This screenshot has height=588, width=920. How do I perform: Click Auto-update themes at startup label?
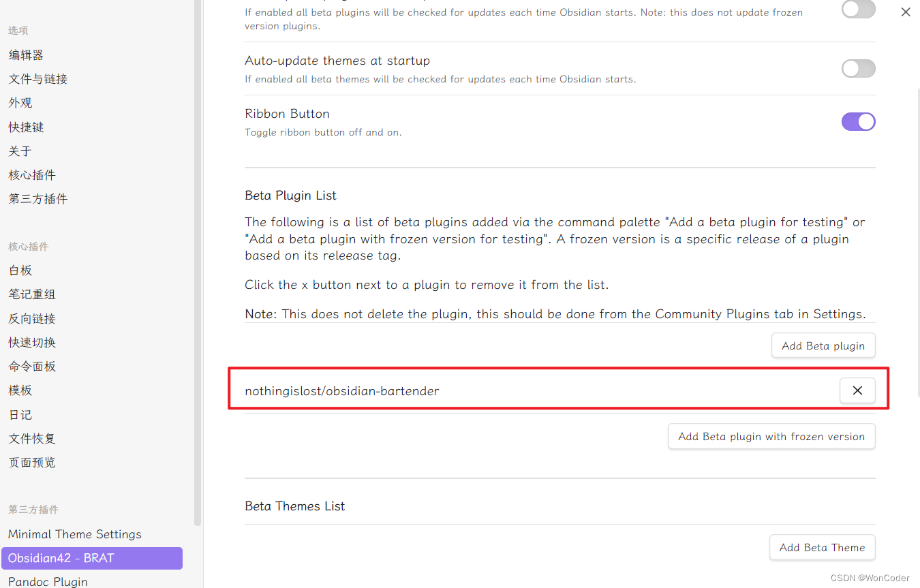[337, 61]
